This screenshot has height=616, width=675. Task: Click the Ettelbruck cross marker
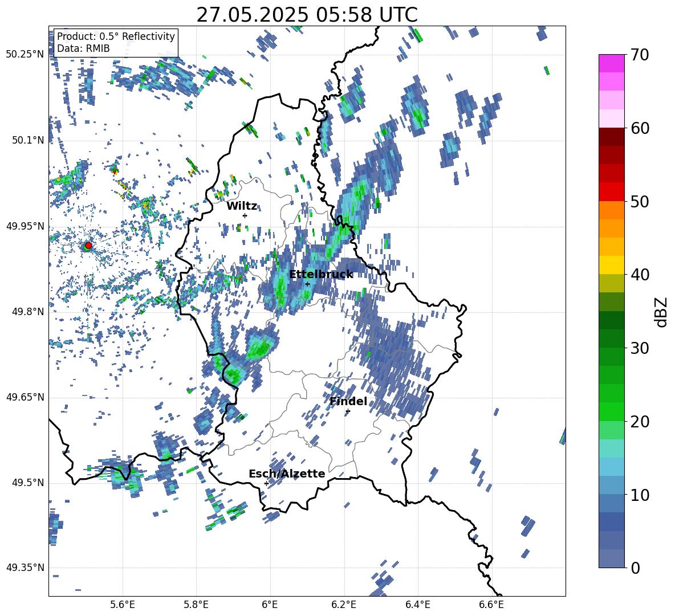(307, 284)
